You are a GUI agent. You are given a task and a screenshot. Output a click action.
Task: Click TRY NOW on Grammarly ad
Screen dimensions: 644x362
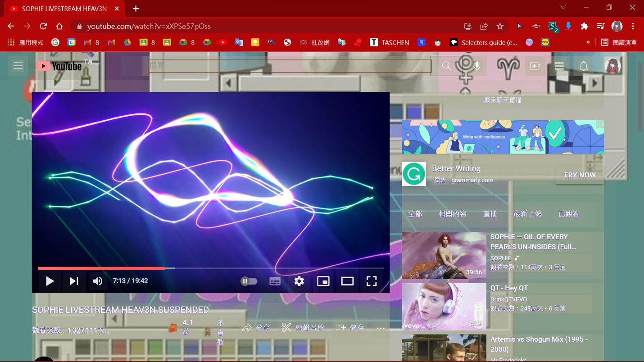coord(580,175)
